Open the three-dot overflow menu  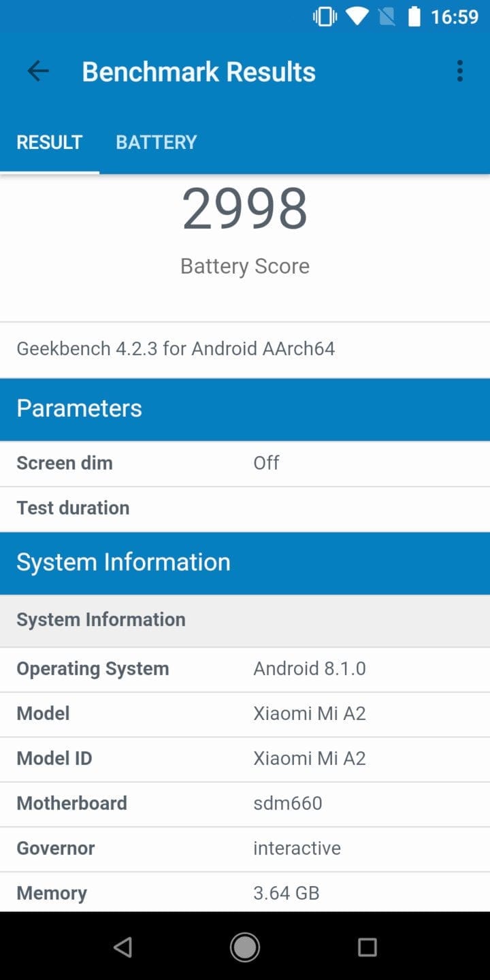[x=460, y=71]
